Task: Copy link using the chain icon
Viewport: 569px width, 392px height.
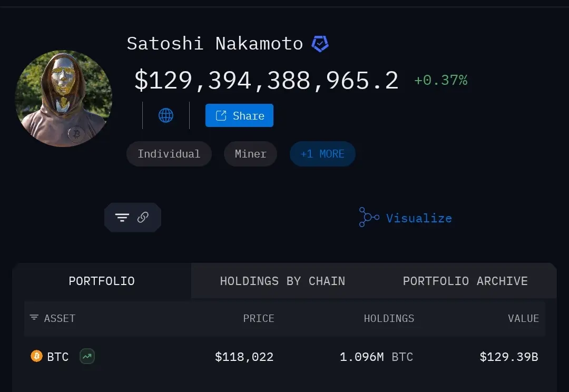Action: (143, 217)
